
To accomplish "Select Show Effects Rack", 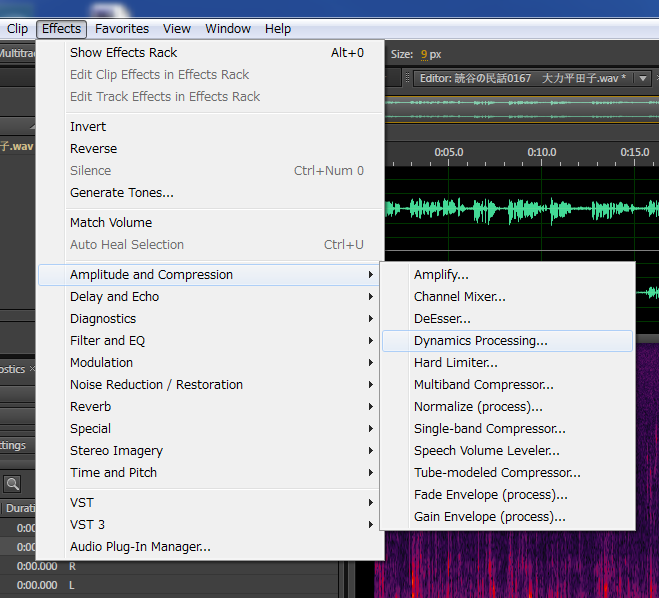I will pos(211,53).
